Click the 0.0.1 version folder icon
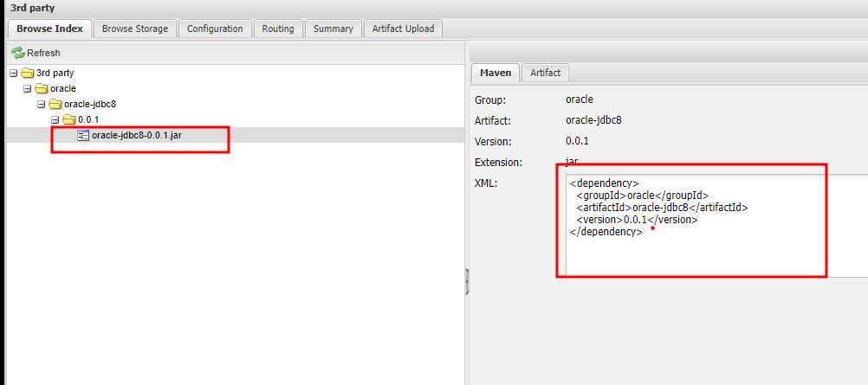The image size is (868, 385). coord(68,119)
